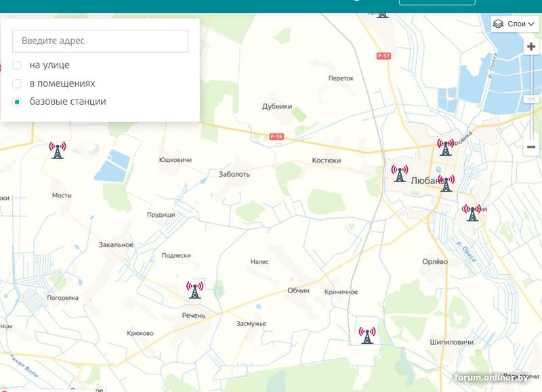Enable the 'в помещениях' checkbox
Screen dimensions: 542x392
coord(17,84)
